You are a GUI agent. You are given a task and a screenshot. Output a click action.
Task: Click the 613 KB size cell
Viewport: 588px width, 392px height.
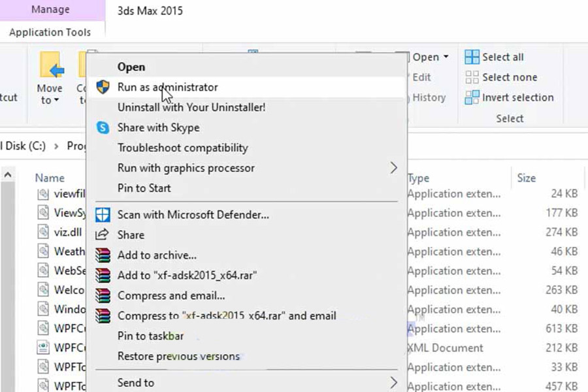561,329
